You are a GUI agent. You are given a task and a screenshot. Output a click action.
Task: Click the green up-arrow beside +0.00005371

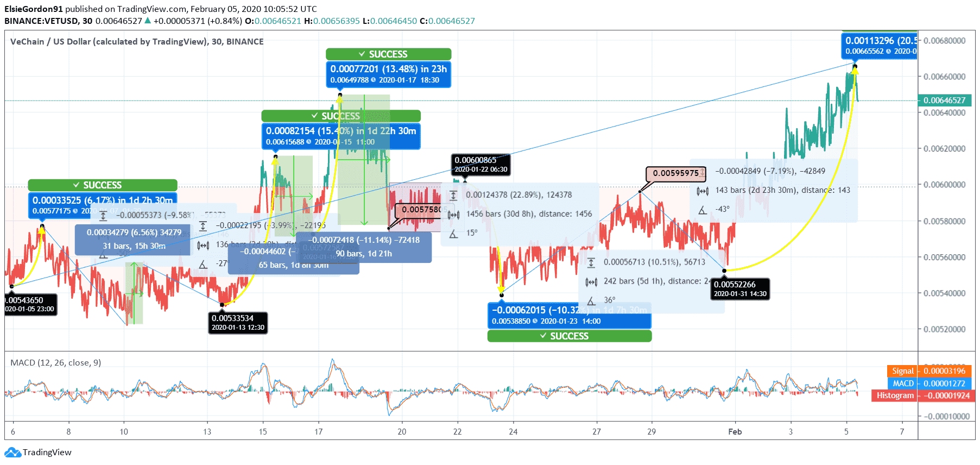tap(147, 21)
